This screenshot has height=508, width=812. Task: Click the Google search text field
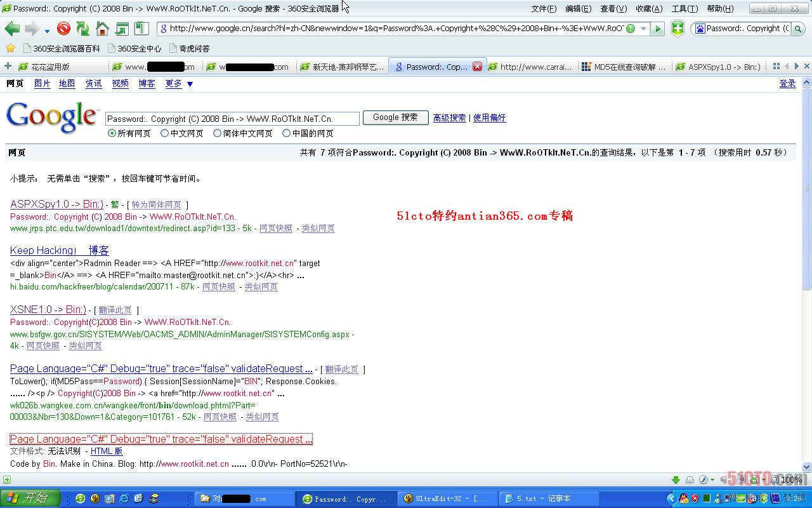tap(232, 119)
